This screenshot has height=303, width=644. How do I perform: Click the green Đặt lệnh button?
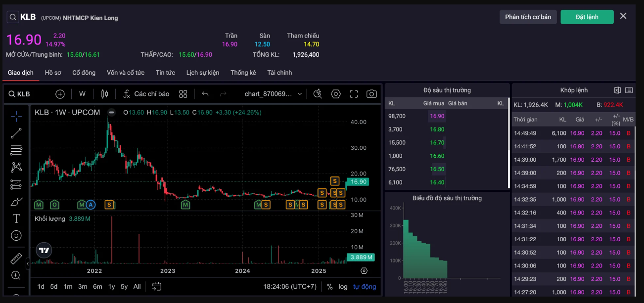pyautogui.click(x=587, y=17)
